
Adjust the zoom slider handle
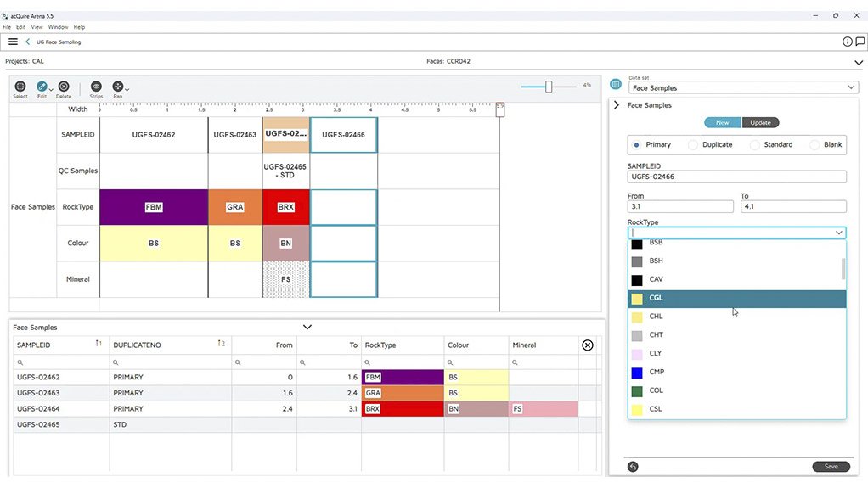point(549,87)
